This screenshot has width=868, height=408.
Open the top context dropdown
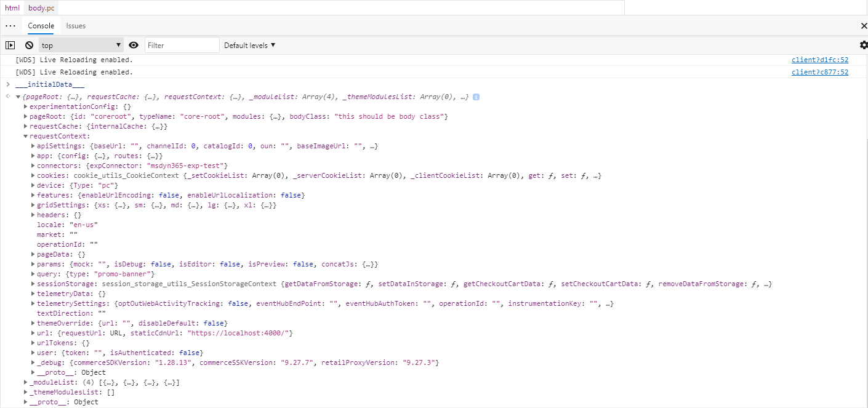tap(82, 45)
